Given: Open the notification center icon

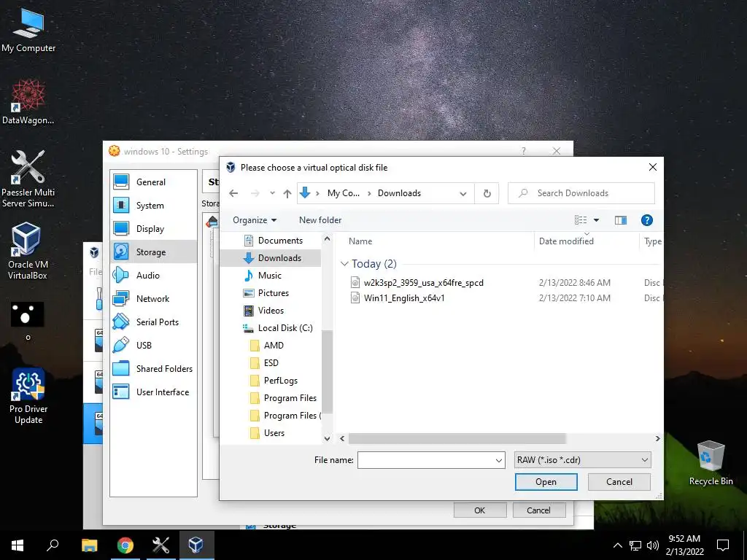Looking at the screenshot, I should [723, 545].
